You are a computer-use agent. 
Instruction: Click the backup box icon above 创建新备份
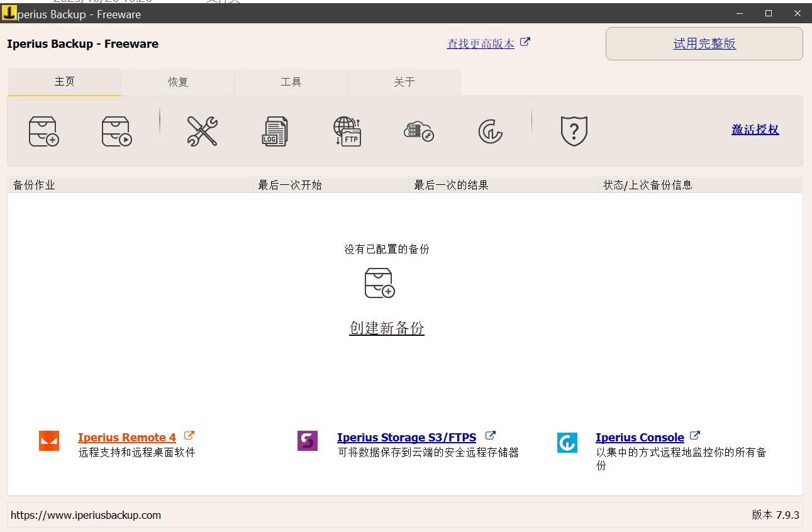(x=380, y=283)
